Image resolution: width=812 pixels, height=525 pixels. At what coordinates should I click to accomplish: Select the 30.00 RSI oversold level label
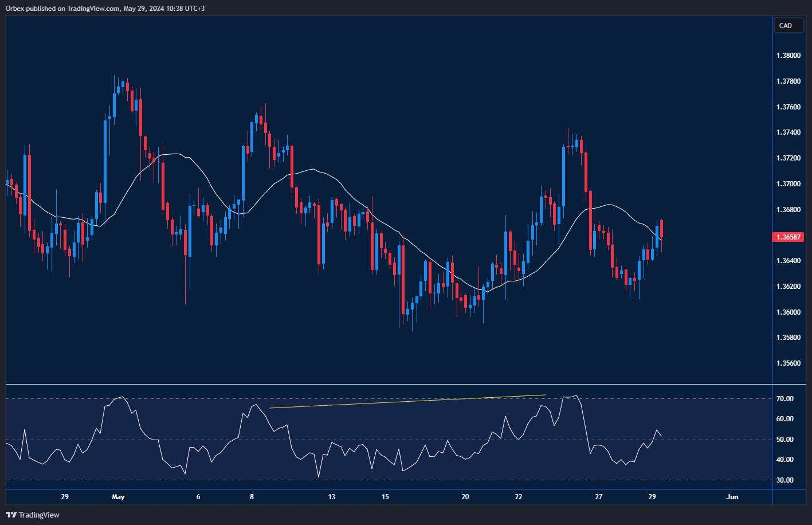coord(784,480)
